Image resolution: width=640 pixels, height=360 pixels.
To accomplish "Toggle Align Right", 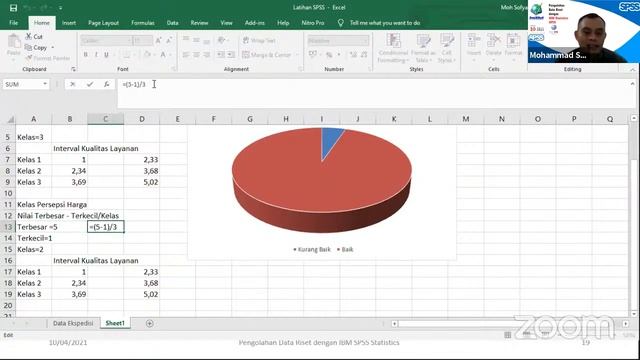I will [x=207, y=55].
